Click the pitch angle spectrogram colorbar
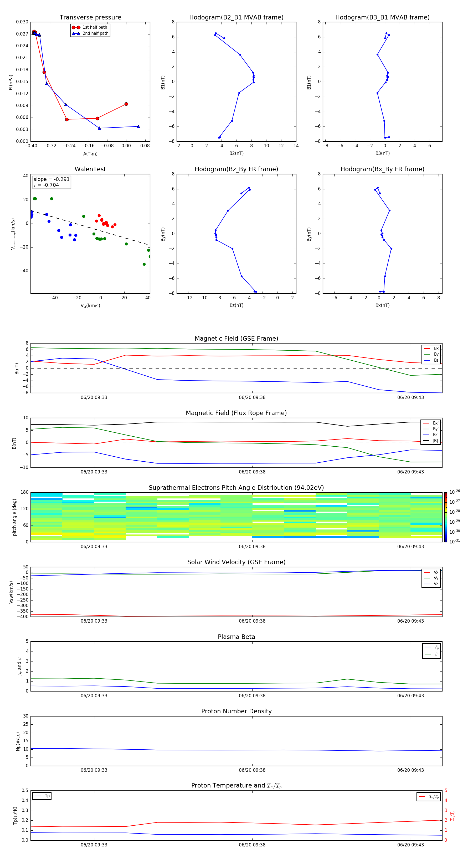The height and width of the screenshot is (868, 473). click(x=446, y=517)
